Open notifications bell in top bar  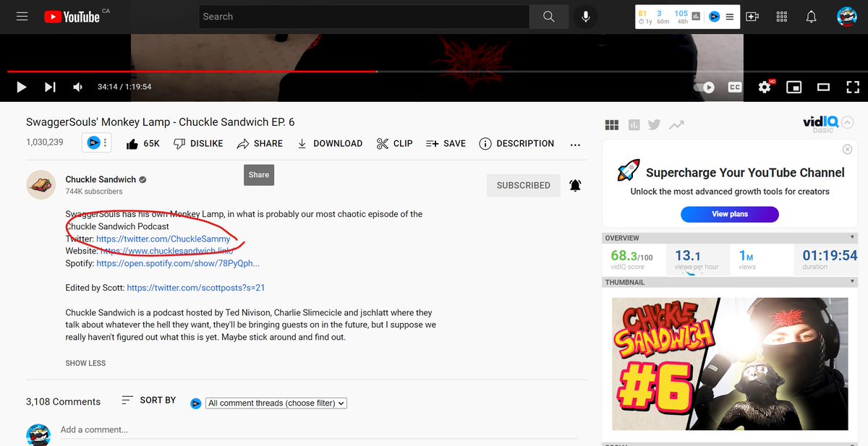(812, 17)
